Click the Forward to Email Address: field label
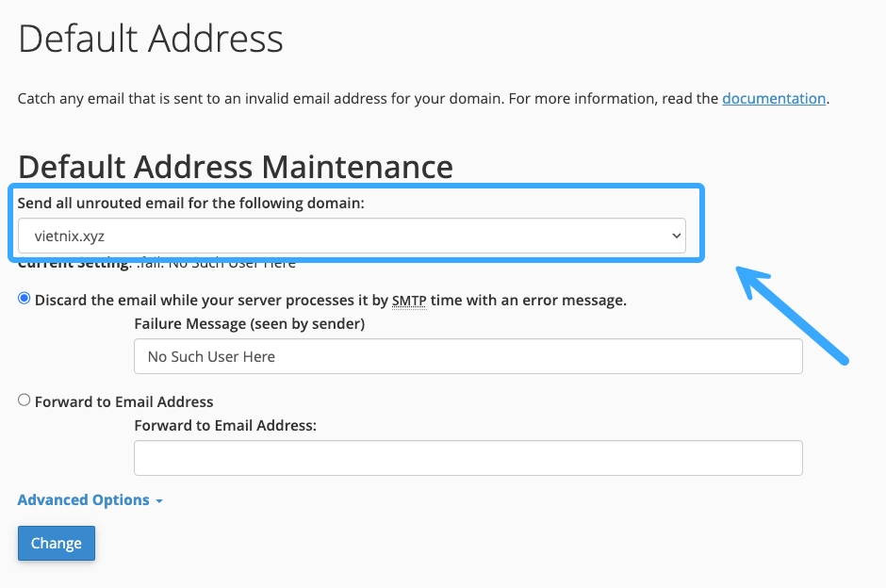 (x=225, y=425)
